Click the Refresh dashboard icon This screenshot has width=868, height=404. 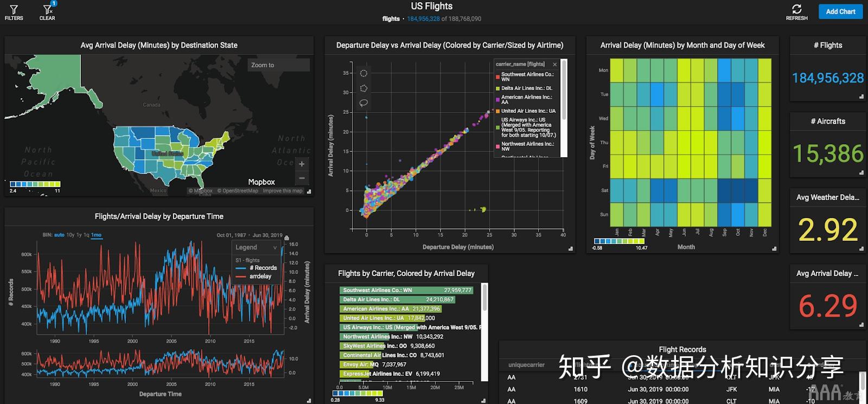796,9
